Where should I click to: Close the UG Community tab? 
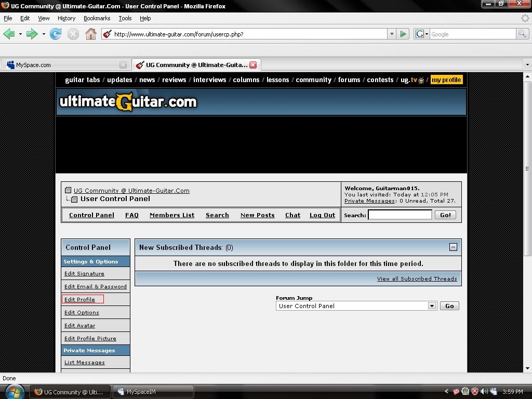253,65
